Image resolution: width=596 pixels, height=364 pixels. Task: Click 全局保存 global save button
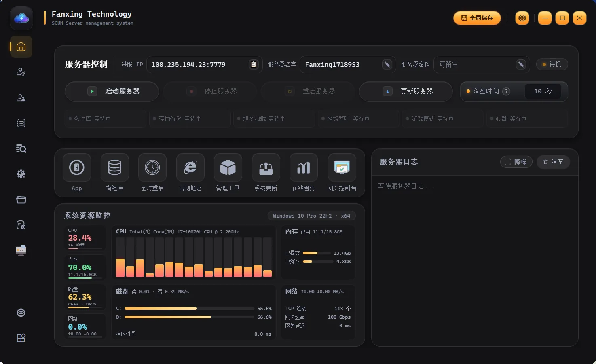tap(477, 18)
